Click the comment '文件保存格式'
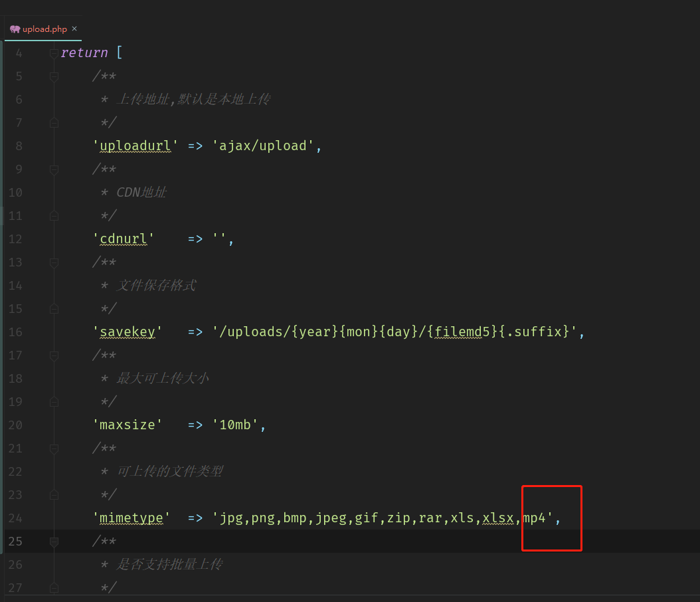 pyautogui.click(x=156, y=285)
